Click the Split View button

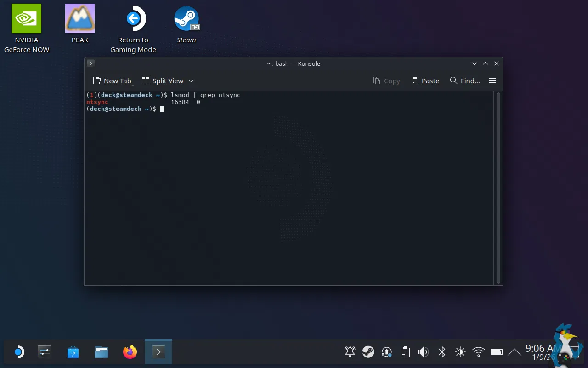163,80
